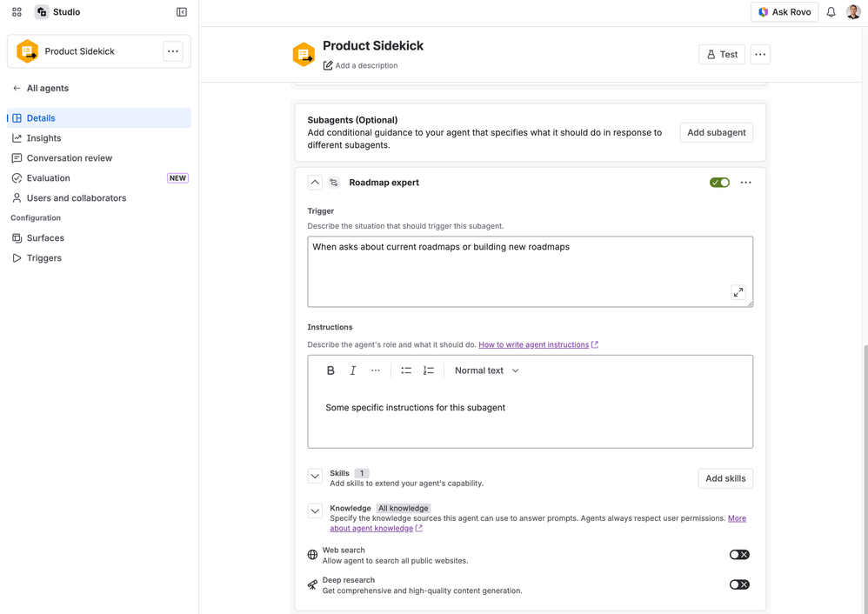Open Conversation review
Viewport: 868px width, 614px height.
click(x=99, y=157)
